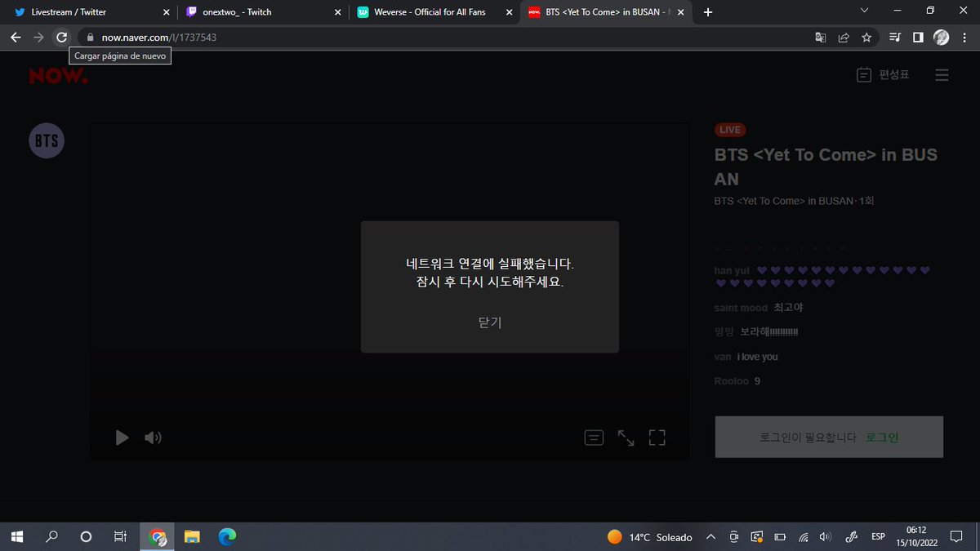Viewport: 980px width, 551px height.
Task: Expand hidden system tray icons chevron
Action: tap(710, 536)
